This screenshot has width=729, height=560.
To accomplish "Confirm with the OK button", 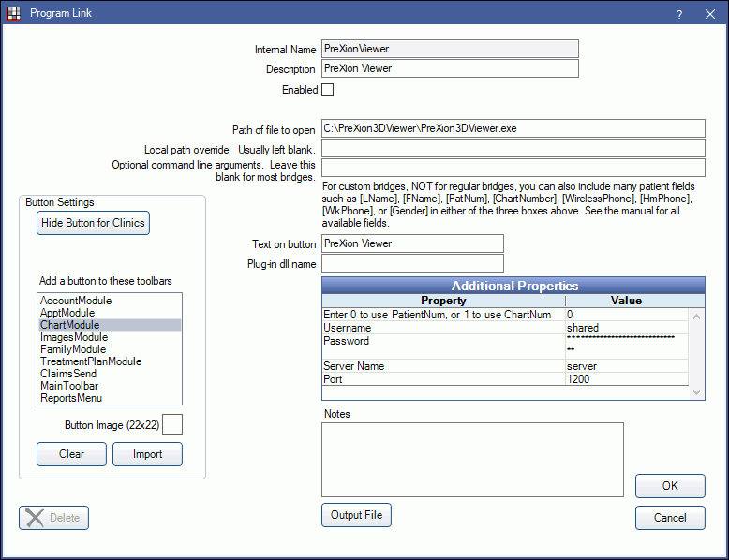I will 670,486.
